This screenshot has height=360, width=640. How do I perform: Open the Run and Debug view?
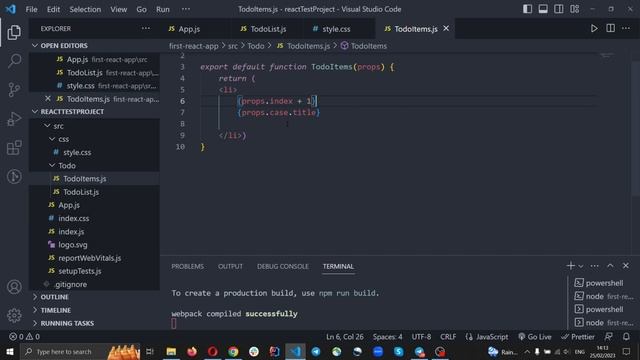click(x=14, y=119)
